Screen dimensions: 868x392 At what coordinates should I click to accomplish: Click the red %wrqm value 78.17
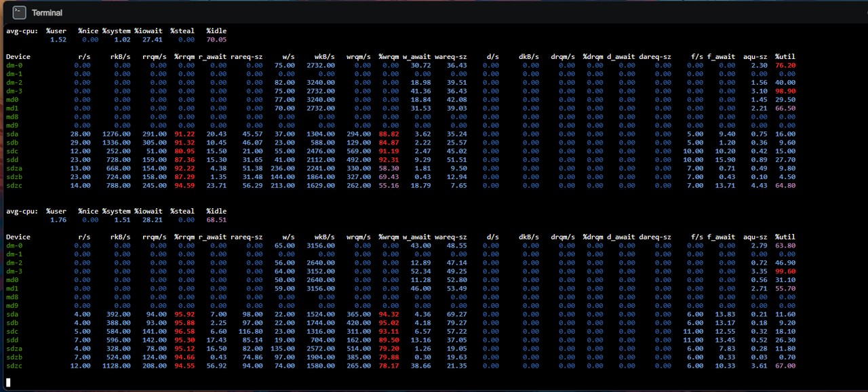389,366
